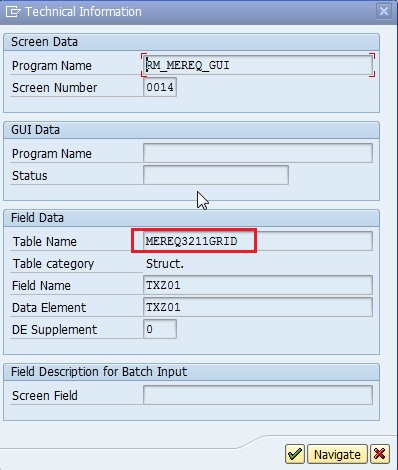The image size is (398, 470).
Task: Click the DE Supplement field
Action: pyautogui.click(x=160, y=329)
